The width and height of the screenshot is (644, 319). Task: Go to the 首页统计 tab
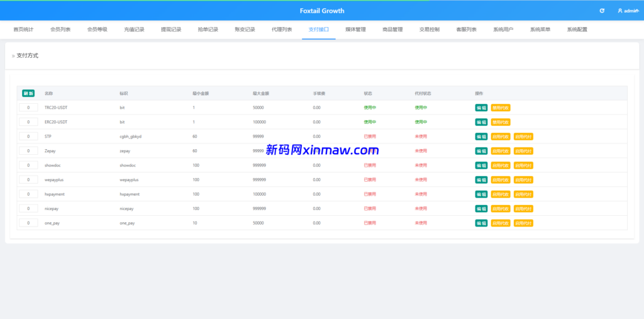point(23,30)
